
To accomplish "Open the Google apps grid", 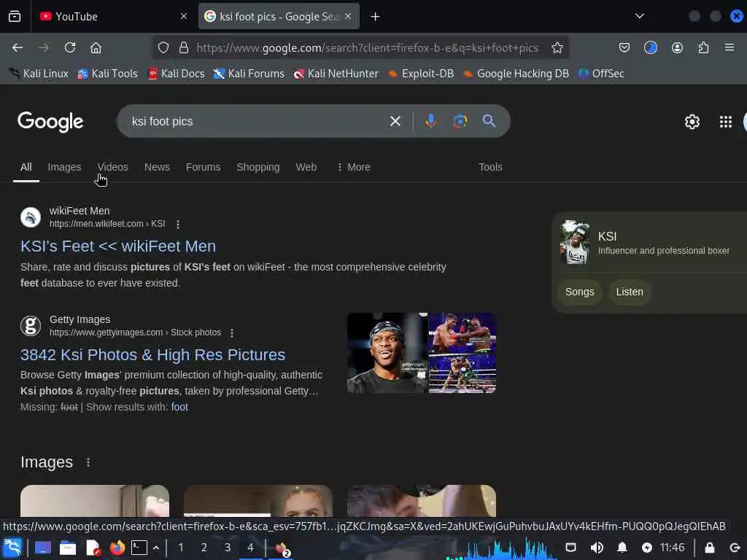I will pos(726,122).
